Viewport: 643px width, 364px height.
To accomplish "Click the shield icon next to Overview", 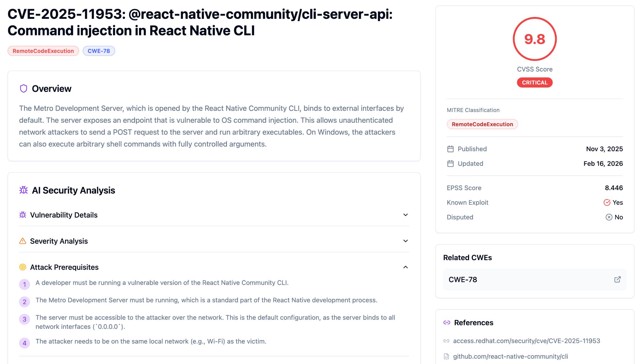I will click(x=24, y=88).
